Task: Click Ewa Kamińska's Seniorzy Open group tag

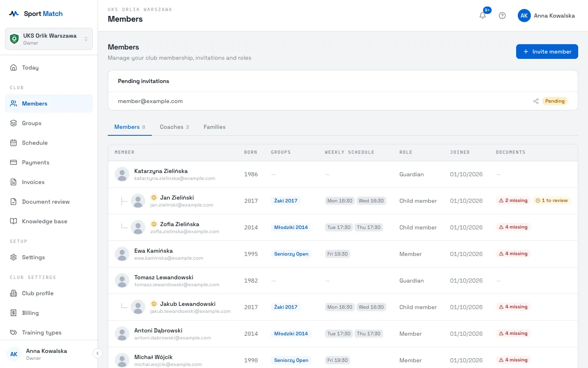Action: pos(291,254)
